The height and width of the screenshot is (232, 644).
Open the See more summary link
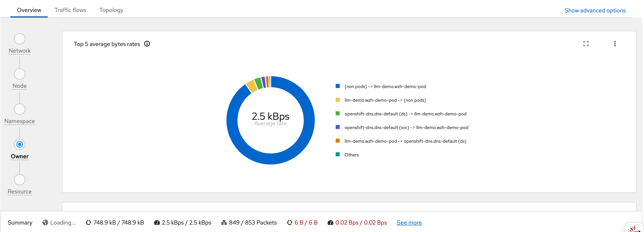409,222
